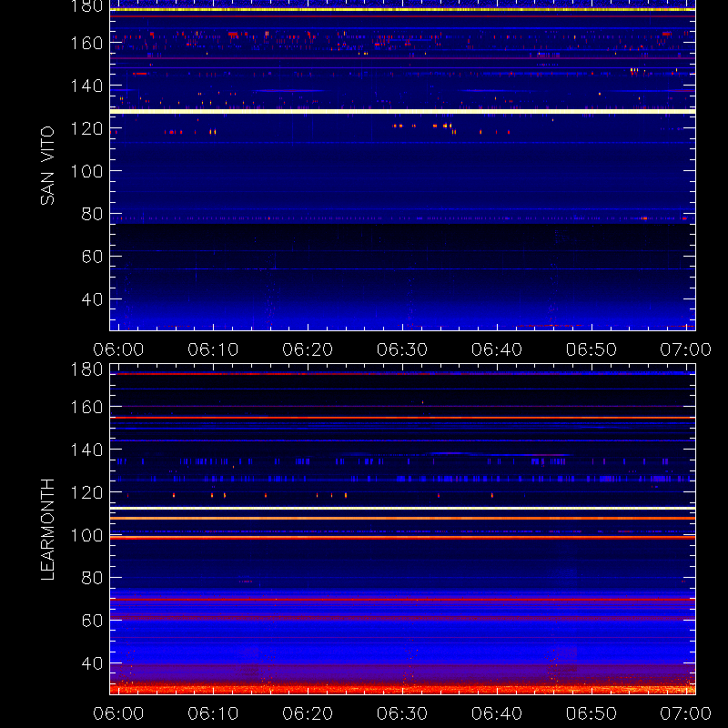The height and width of the screenshot is (728, 728).
Task: Select the 140 tick label on the San Vito plot
Action: point(86,86)
